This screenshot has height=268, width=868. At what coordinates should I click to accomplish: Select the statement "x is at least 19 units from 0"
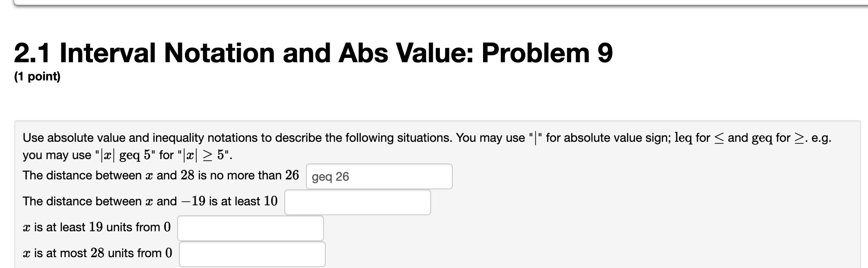tap(97, 227)
